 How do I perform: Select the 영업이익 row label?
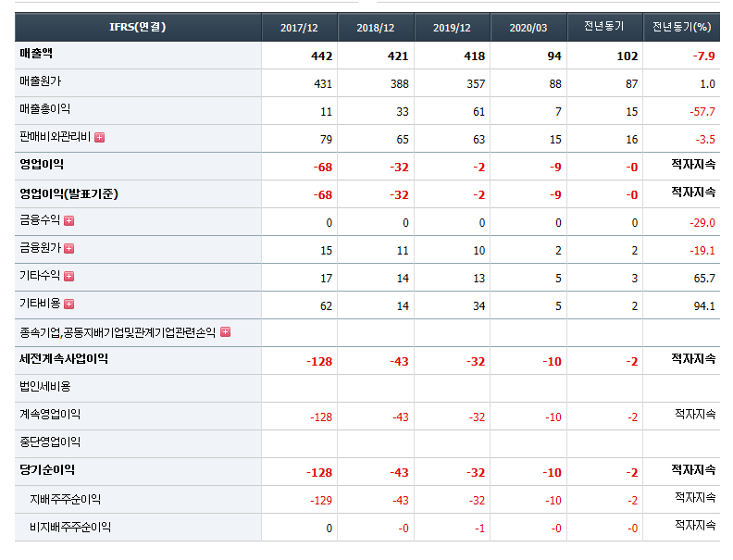point(42,165)
